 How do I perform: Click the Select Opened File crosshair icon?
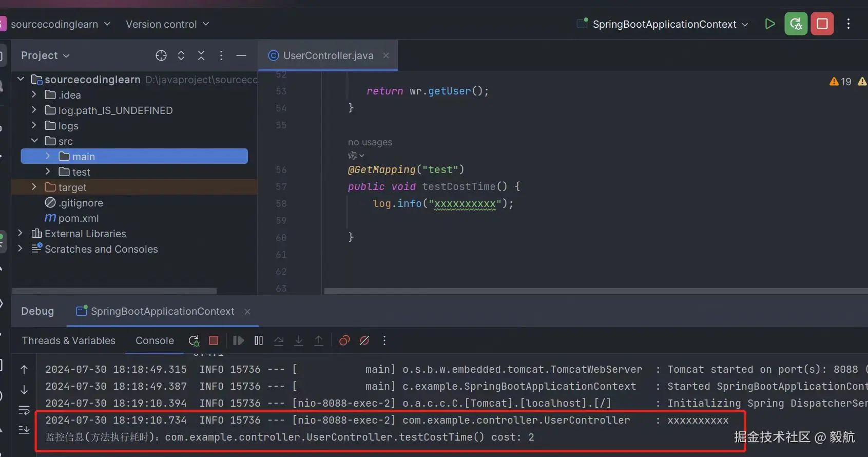[x=161, y=55]
